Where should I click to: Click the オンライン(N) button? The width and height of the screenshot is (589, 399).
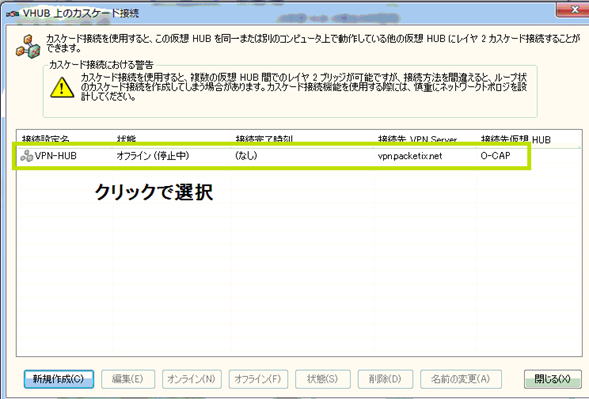pos(192,379)
